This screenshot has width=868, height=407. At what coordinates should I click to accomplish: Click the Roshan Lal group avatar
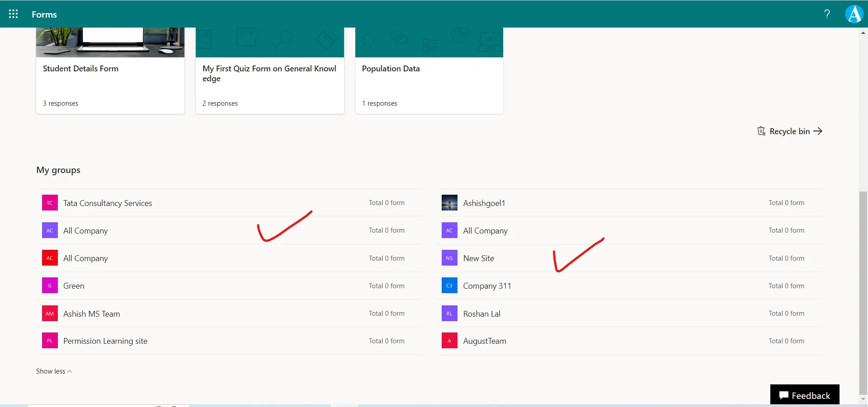[x=449, y=313]
